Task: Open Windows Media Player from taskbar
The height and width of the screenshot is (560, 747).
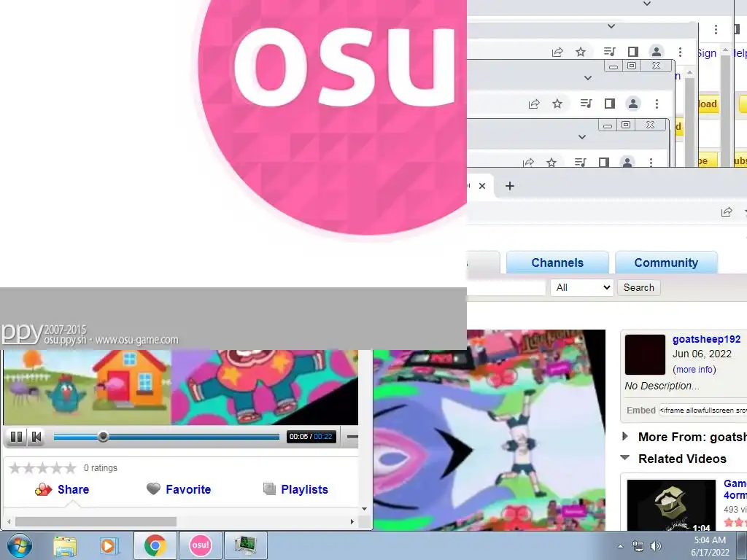Action: coord(108,545)
